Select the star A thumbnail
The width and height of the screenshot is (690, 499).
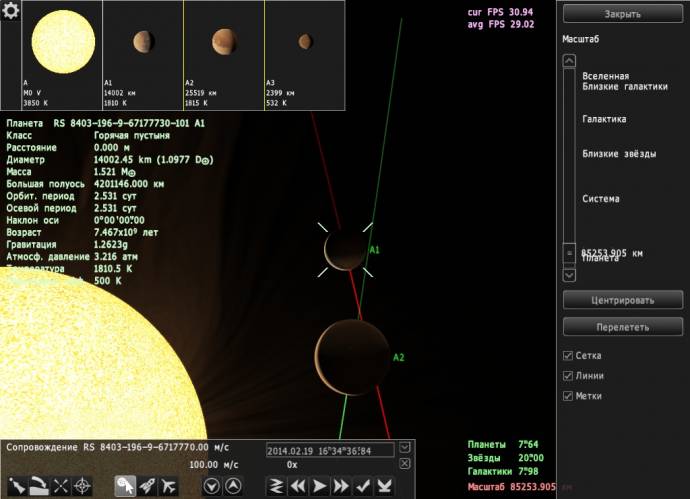pyautogui.click(x=62, y=55)
